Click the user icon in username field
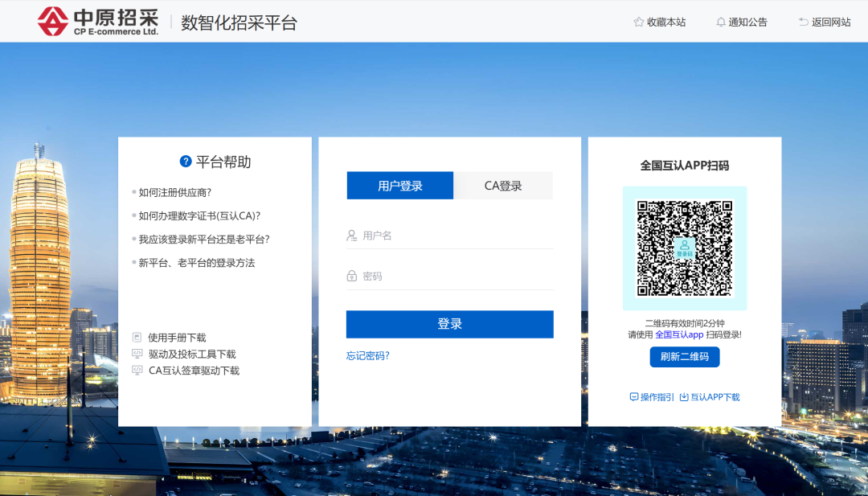The height and width of the screenshot is (496, 868). (x=351, y=236)
